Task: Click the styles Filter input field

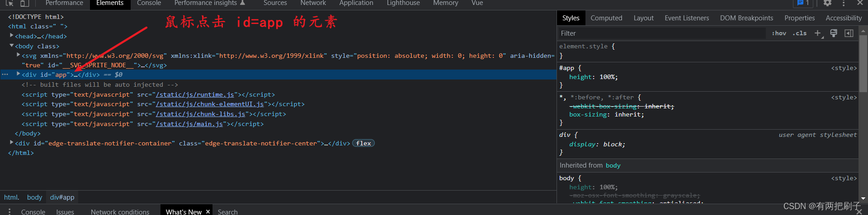Action: pyautogui.click(x=660, y=33)
